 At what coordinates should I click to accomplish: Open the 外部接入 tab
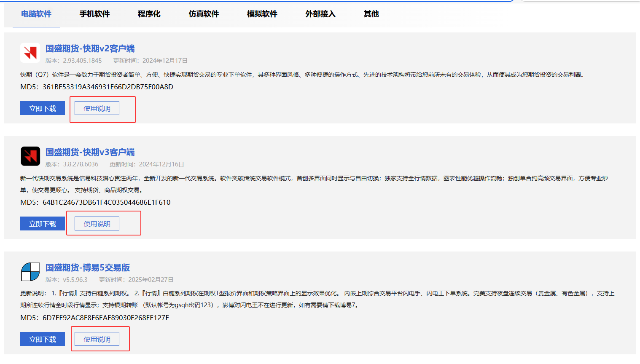(x=320, y=14)
